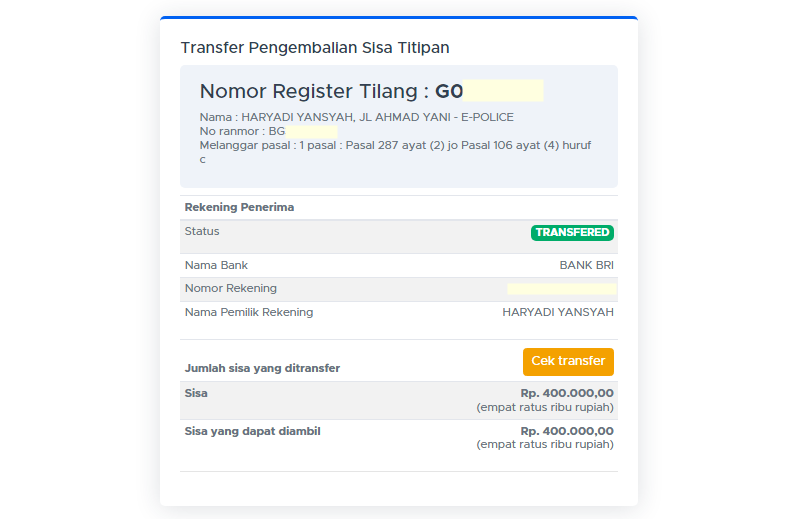Image resolution: width=798 pixels, height=519 pixels.
Task: Click the amount beside Sisa yang dapat diambil
Action: click(x=567, y=431)
